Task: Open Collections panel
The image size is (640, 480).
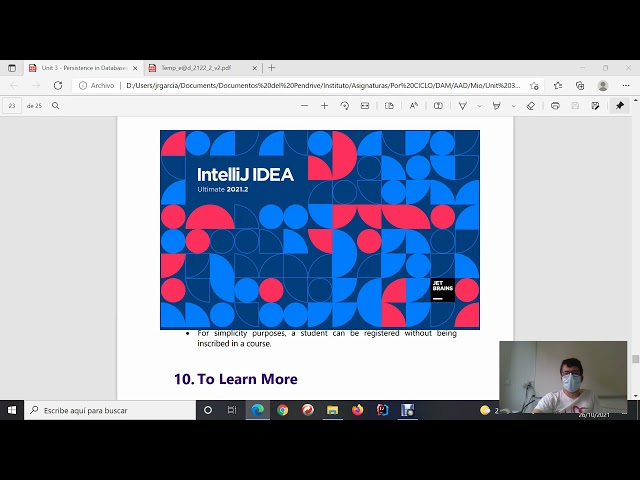Action: (x=580, y=85)
